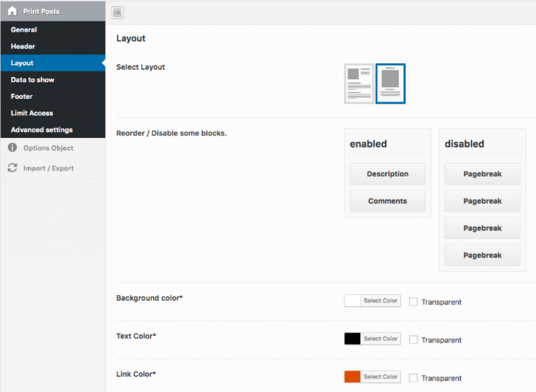Click the Comments block in enabled list

388,201
